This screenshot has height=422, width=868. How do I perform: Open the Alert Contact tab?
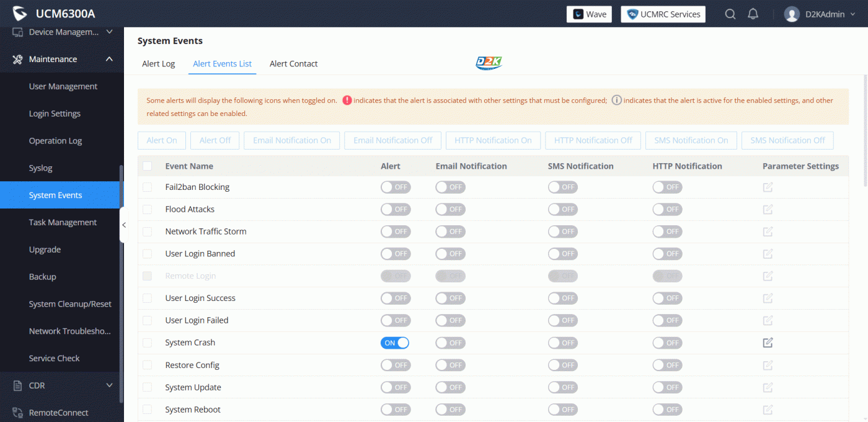coord(293,64)
